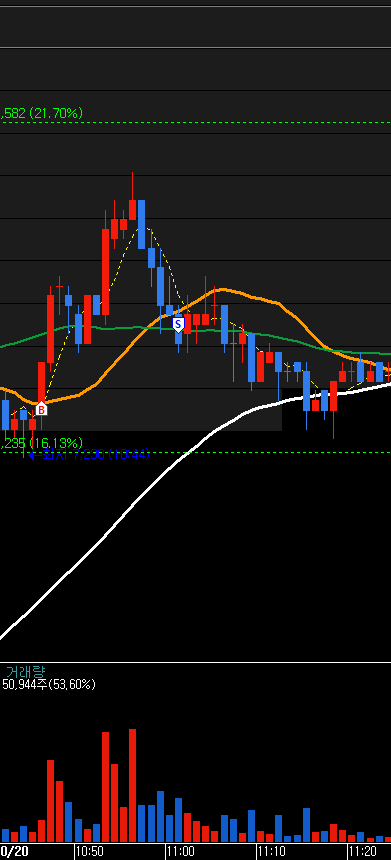Screen dimensions: 391x860
Task: Select the ',582 (21.70%)' price level label
Action: (x=42, y=114)
